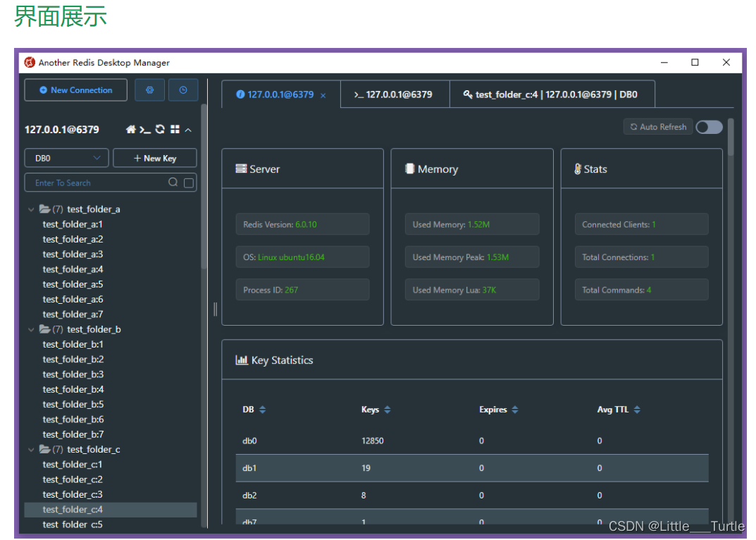The width and height of the screenshot is (756, 540).
Task: Go to connection home icon
Action: pos(130,129)
